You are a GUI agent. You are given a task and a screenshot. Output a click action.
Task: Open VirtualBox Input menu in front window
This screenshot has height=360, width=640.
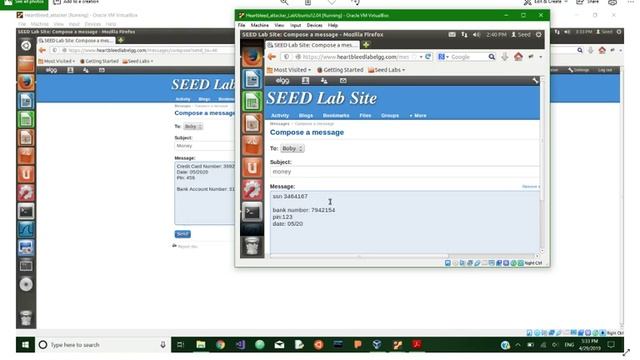pos(296,25)
